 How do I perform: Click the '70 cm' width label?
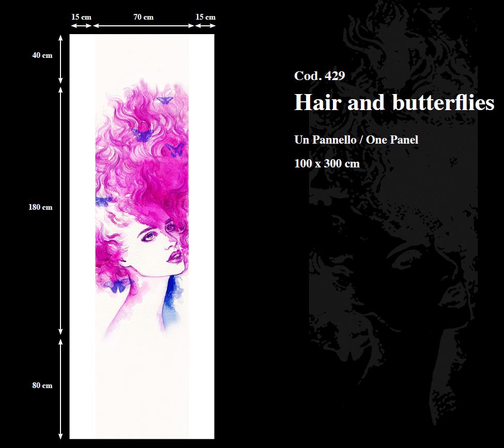(143, 17)
